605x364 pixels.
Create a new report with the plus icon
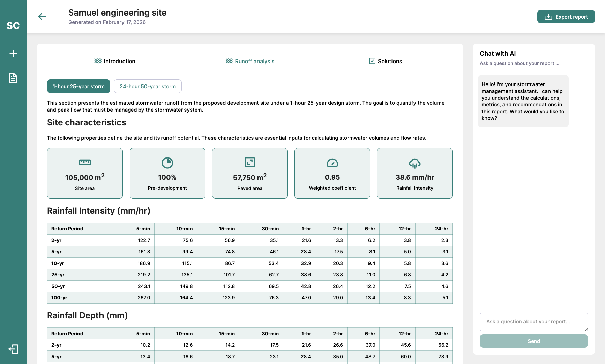[13, 53]
